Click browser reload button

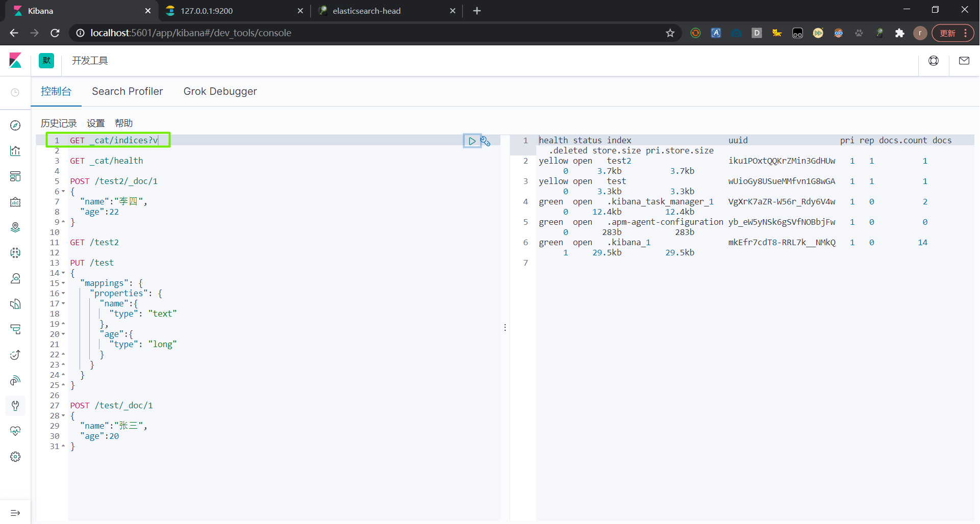55,33
